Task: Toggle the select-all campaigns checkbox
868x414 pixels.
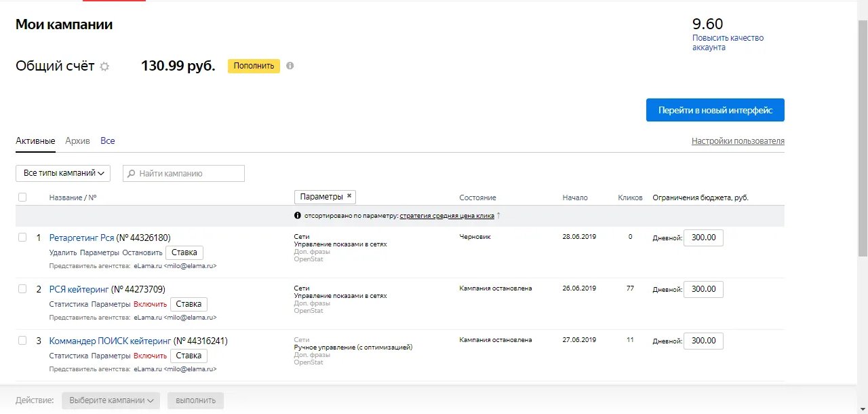Action: click(x=22, y=197)
